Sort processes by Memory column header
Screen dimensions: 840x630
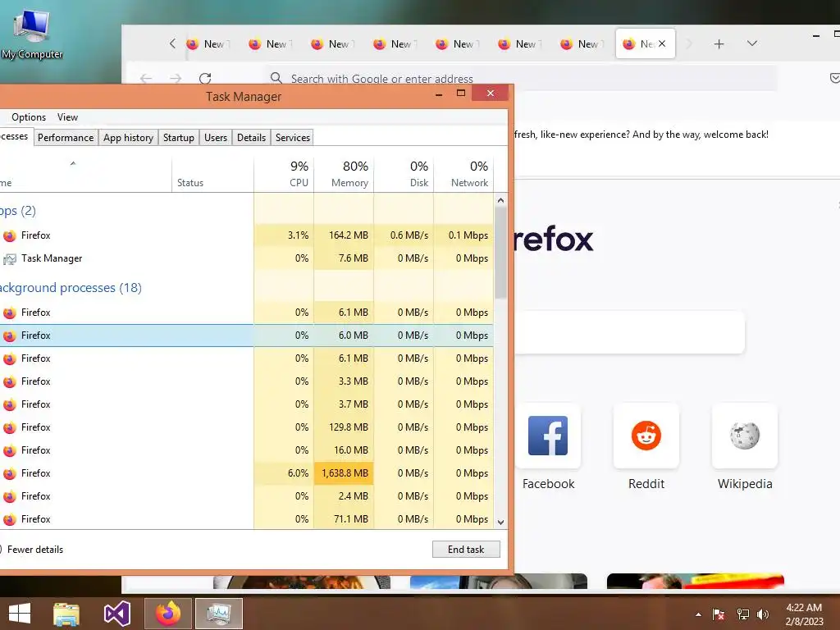click(x=344, y=174)
